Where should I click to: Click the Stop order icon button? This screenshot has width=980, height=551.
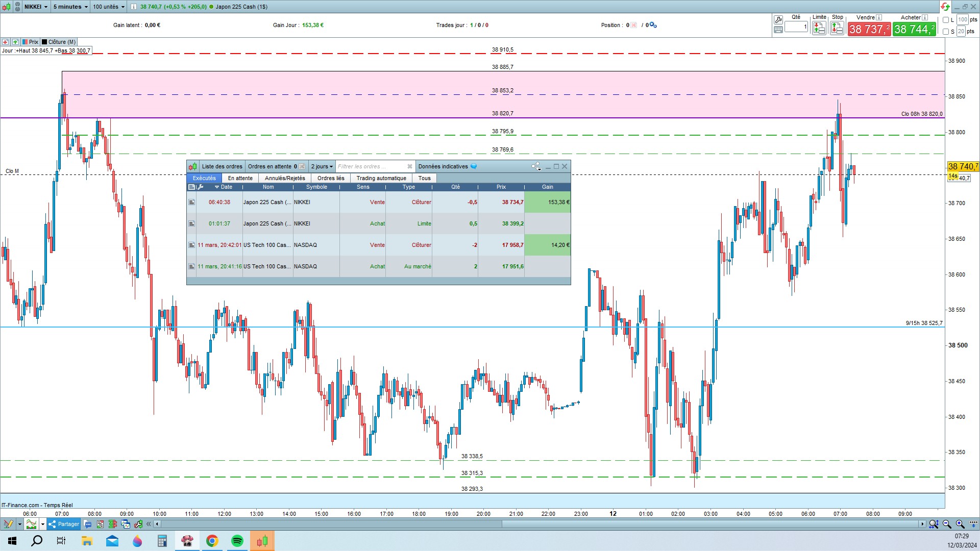tap(837, 29)
